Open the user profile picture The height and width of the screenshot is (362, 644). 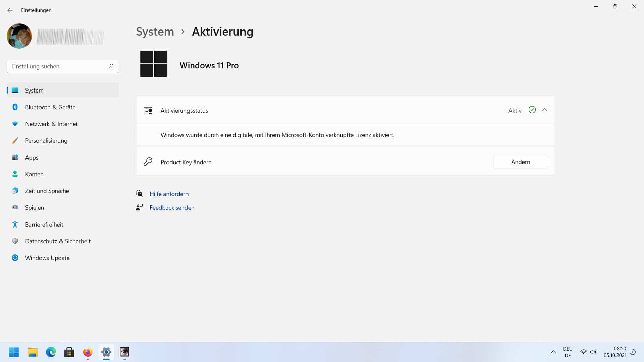[19, 36]
